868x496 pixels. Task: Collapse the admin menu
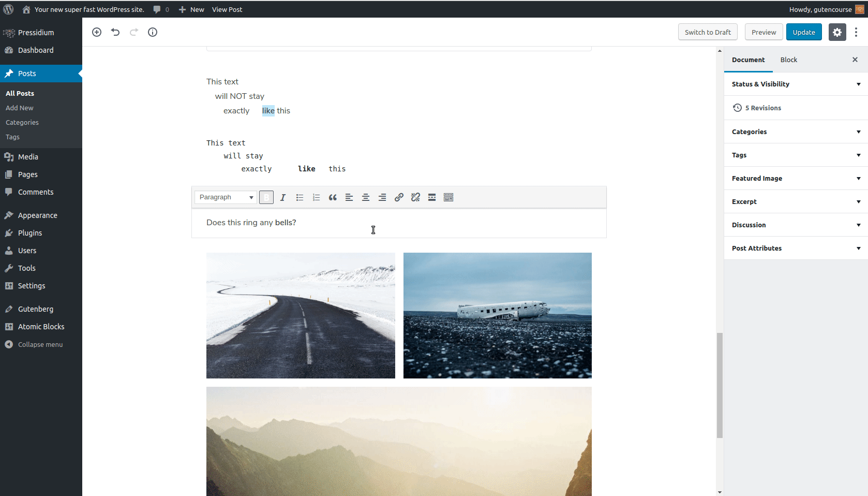coord(41,344)
